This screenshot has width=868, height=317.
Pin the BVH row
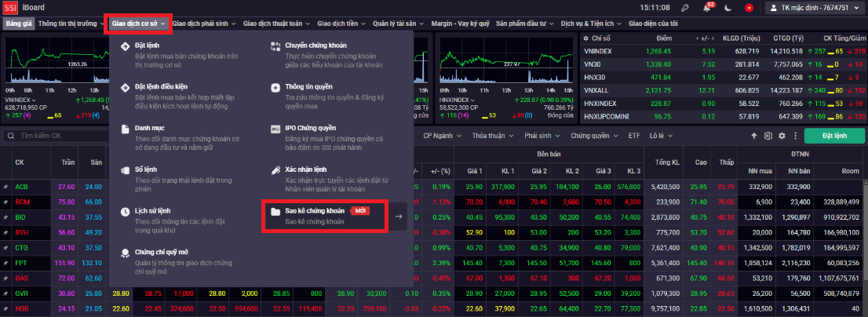[x=5, y=232]
